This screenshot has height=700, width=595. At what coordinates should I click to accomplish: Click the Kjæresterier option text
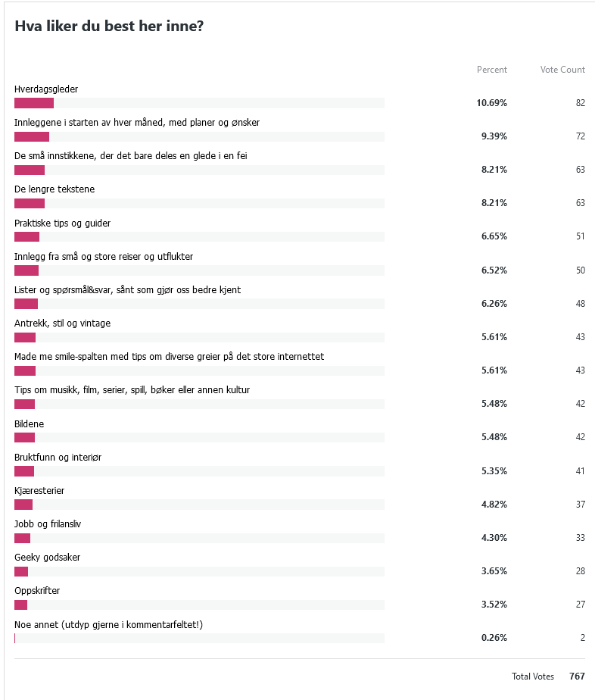(39, 491)
